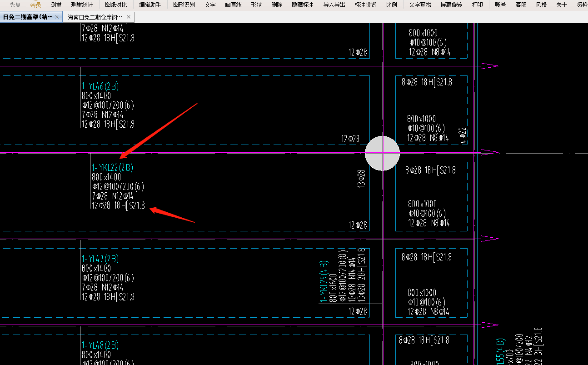
Task: Click 屏幕旋转 screen rotate
Action: tap(451, 5)
